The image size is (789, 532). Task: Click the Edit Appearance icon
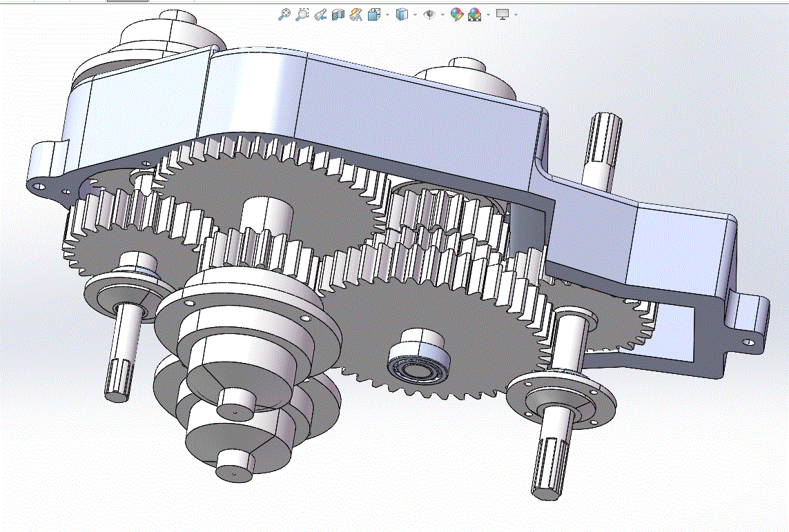click(x=456, y=14)
